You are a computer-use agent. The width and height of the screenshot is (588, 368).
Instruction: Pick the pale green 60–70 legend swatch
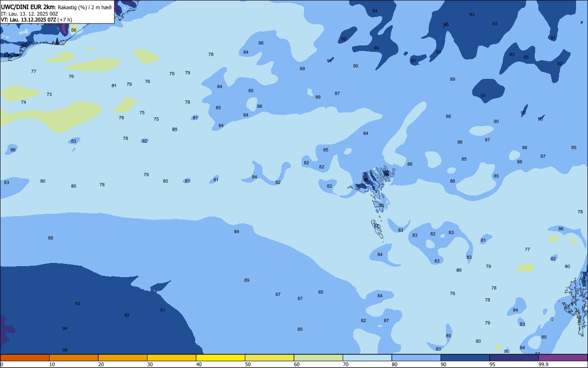coord(318,357)
